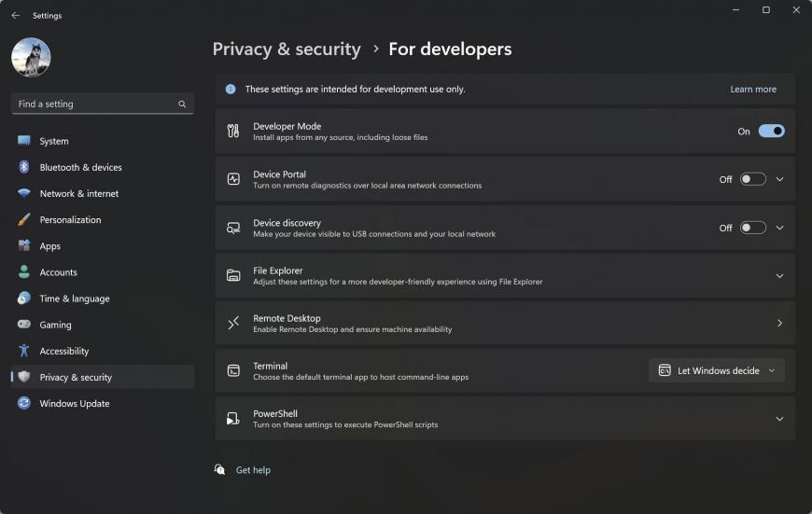
Task: Click the Developer Mode tools icon
Action: 233,131
